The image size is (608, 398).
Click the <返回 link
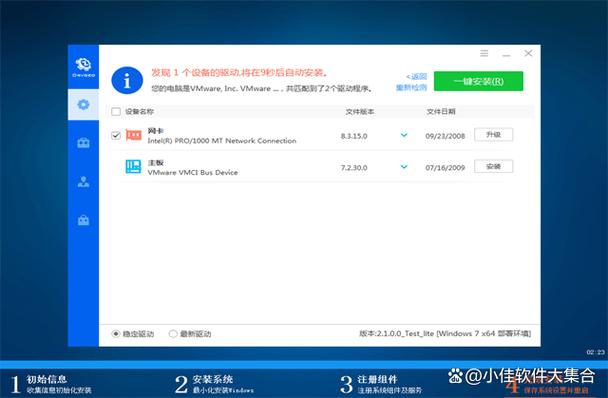point(416,76)
